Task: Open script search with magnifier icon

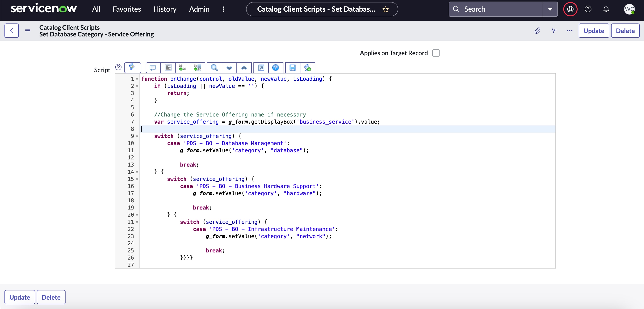Action: [x=215, y=68]
